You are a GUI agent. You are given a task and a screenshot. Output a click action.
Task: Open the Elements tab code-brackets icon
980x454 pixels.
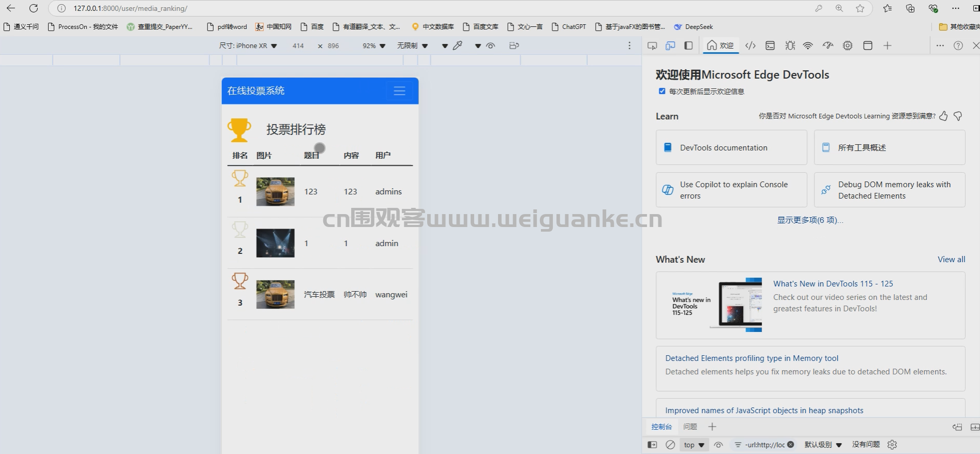pyautogui.click(x=750, y=46)
